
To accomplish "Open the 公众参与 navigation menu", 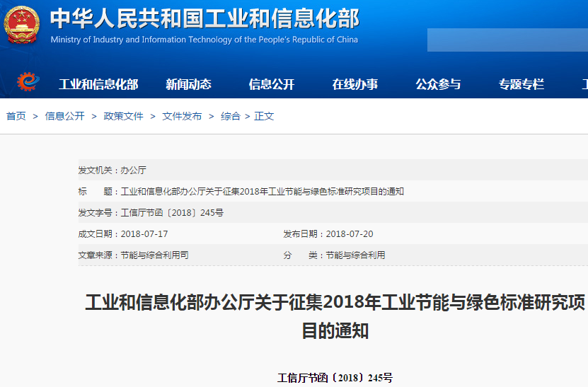I will (x=439, y=84).
